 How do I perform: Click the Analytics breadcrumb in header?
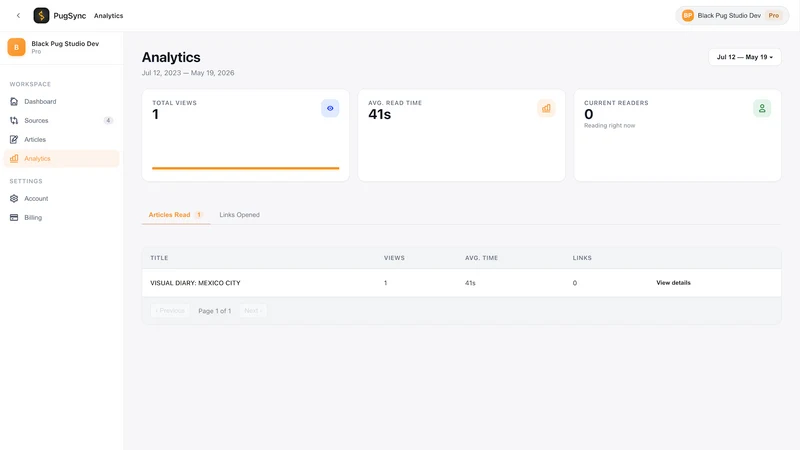[108, 16]
